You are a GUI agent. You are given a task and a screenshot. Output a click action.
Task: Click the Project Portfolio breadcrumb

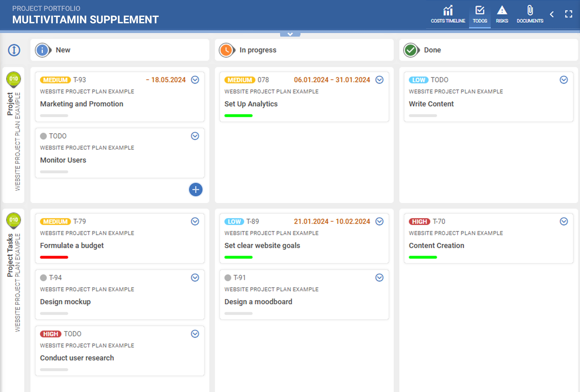[46, 8]
